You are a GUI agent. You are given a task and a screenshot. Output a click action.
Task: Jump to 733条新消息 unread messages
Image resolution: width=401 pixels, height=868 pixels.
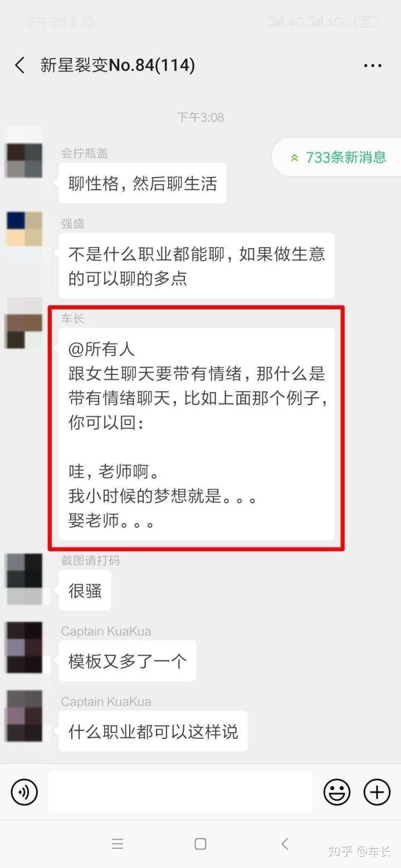[x=338, y=157]
